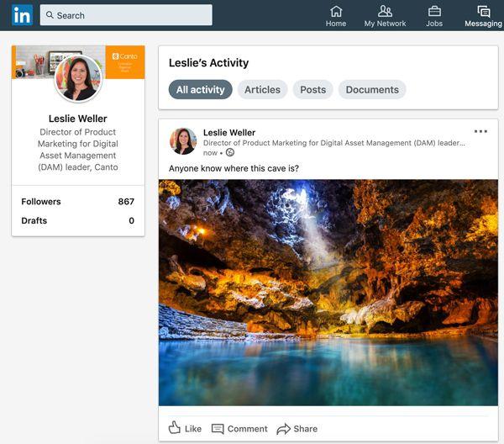This screenshot has width=504, height=444.
Task: Click the LinkedIn logo icon
Action: tap(23, 15)
